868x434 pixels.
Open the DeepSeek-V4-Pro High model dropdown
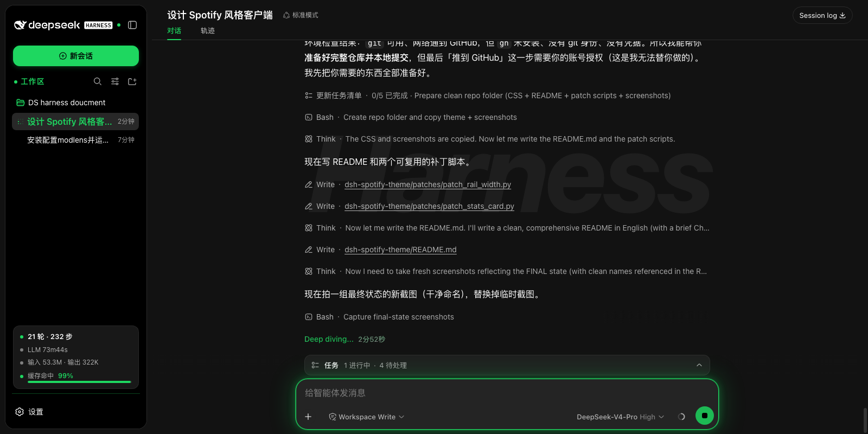pyautogui.click(x=620, y=417)
